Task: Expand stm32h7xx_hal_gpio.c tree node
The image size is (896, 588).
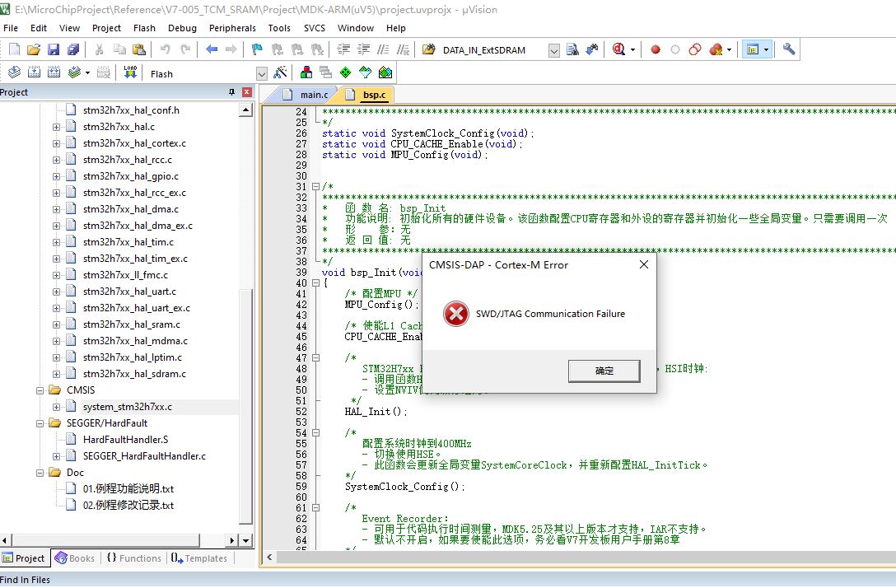Action: (56, 176)
